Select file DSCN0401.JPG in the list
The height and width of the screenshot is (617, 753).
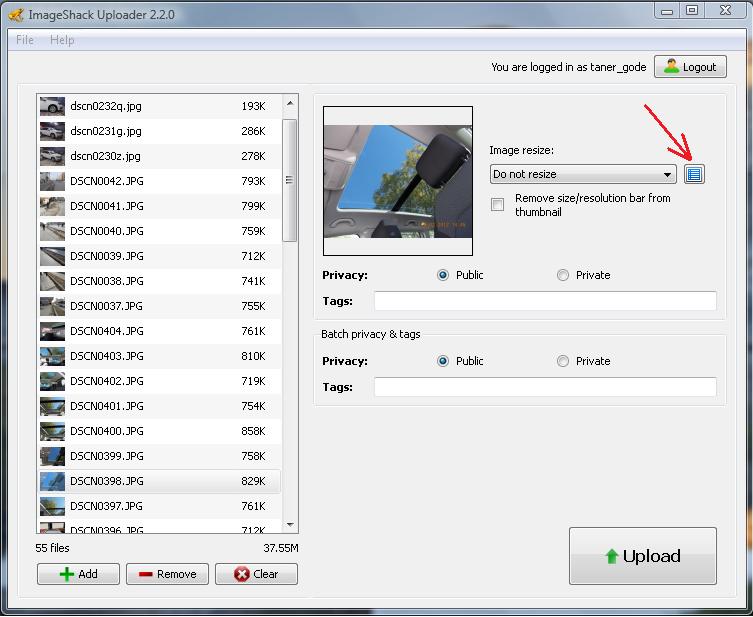[x=159, y=406]
